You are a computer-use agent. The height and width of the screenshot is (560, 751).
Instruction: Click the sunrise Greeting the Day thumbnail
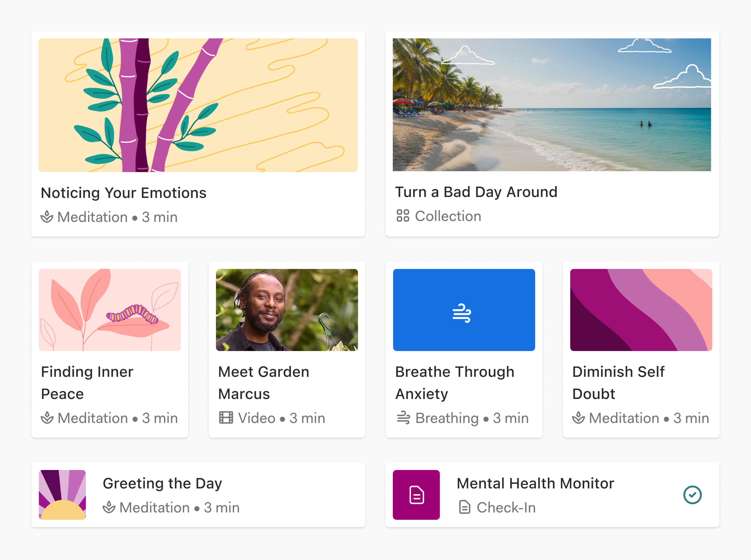[x=62, y=495]
